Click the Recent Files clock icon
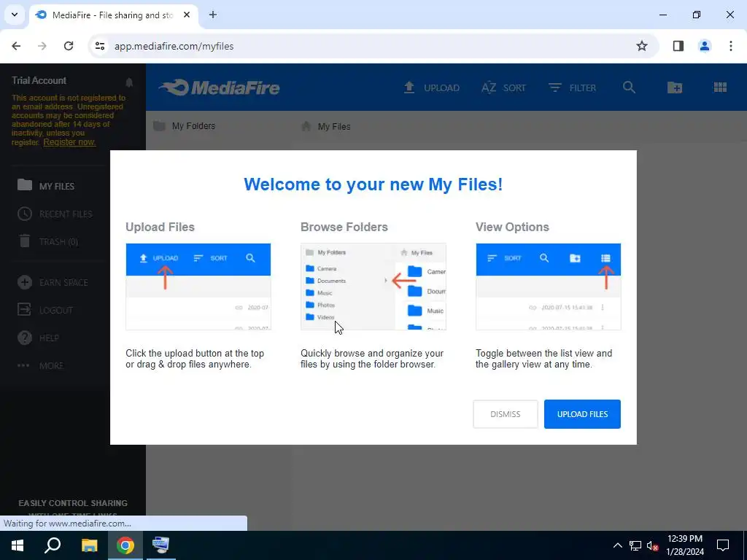 point(25,214)
